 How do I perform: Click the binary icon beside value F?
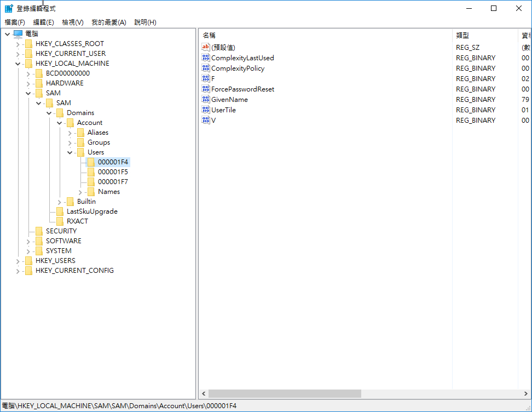pyautogui.click(x=206, y=78)
